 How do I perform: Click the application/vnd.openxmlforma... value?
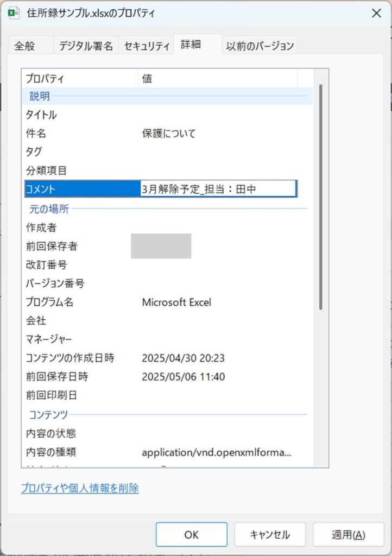[x=217, y=452]
